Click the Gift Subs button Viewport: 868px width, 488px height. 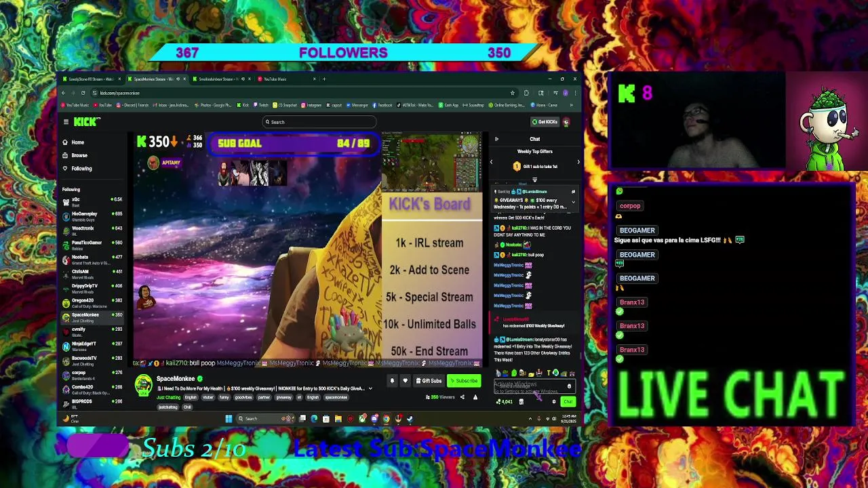pos(429,381)
